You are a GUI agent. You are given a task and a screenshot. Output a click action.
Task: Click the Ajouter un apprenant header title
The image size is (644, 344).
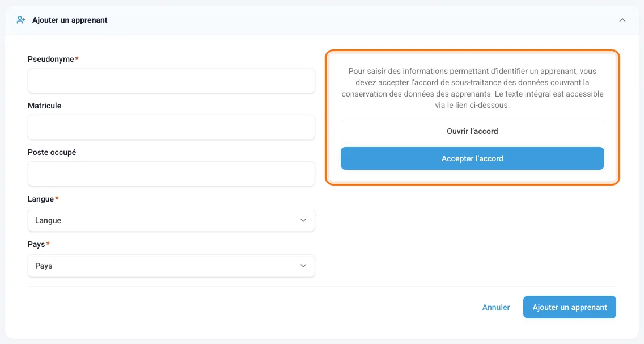pyautogui.click(x=70, y=20)
